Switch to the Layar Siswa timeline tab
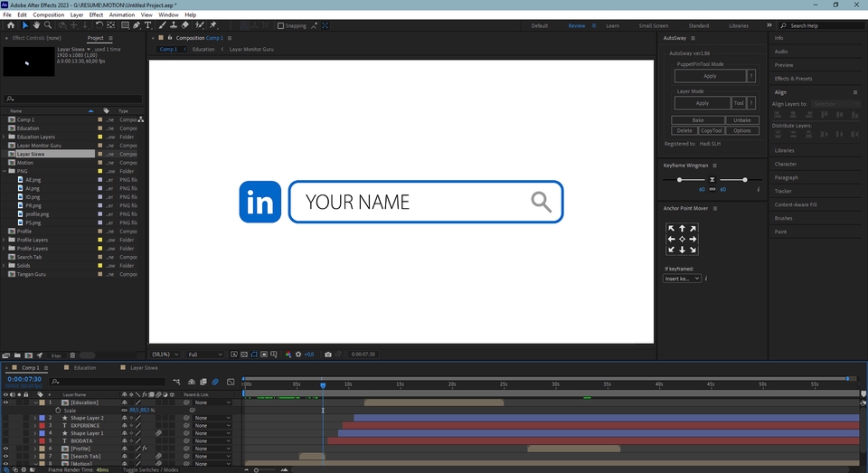The width and height of the screenshot is (868, 473). [143, 368]
